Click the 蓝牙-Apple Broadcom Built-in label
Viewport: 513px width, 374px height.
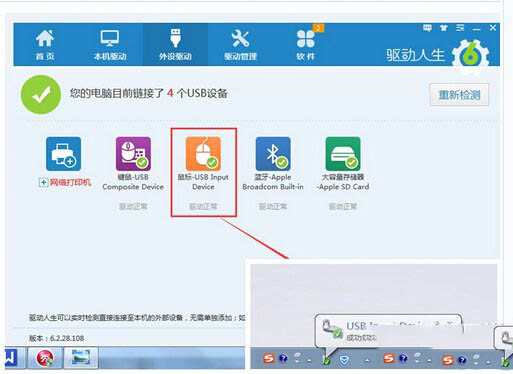(x=273, y=182)
